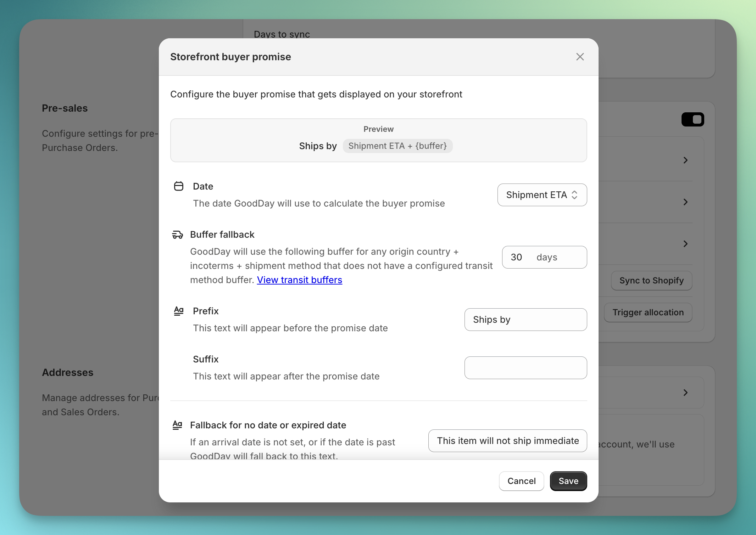756x535 pixels.
Task: Click the up-down arrows in Shipment ETA selector
Action: (x=574, y=195)
